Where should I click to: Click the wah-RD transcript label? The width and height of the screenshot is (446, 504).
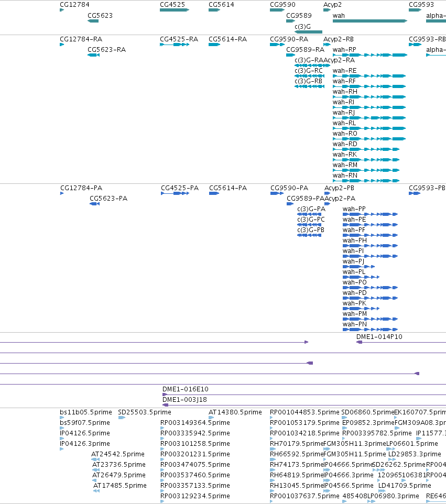click(x=345, y=144)
